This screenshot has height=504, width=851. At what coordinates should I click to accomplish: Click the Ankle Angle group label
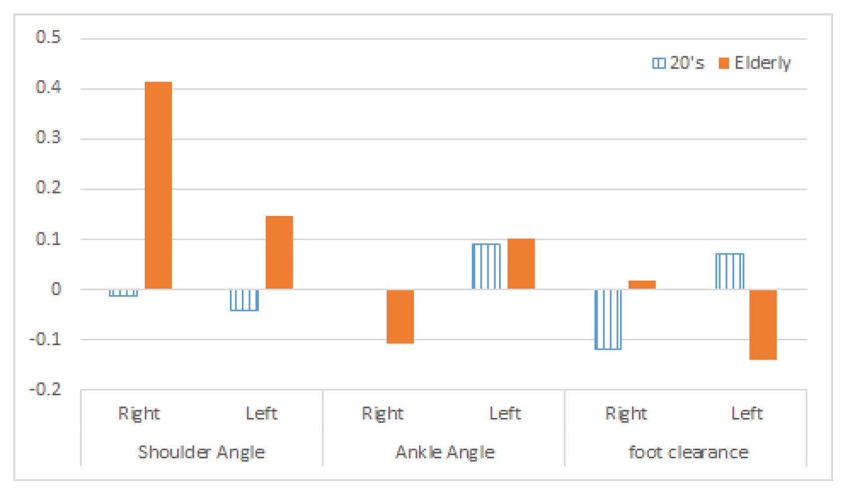point(445,452)
